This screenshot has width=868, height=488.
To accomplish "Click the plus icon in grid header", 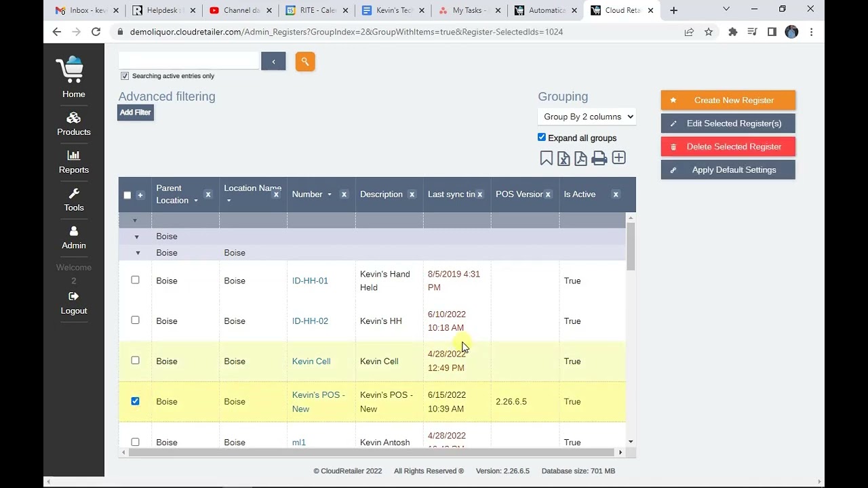I will (140, 195).
